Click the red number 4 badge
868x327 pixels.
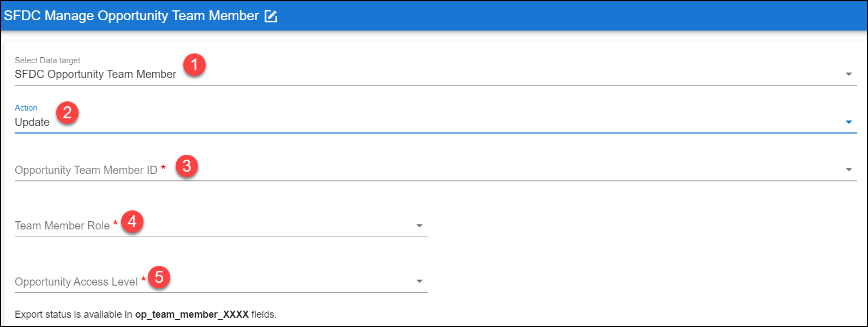click(132, 222)
